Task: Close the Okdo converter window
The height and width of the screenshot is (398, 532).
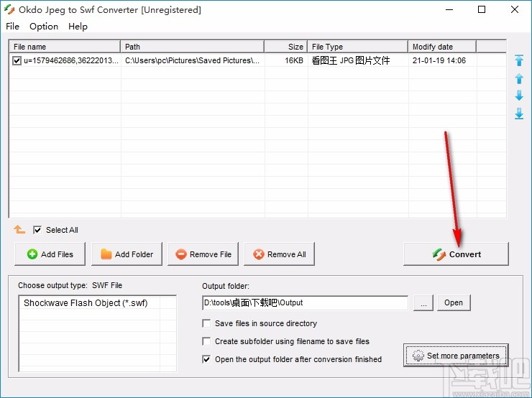Action: pyautogui.click(x=514, y=9)
